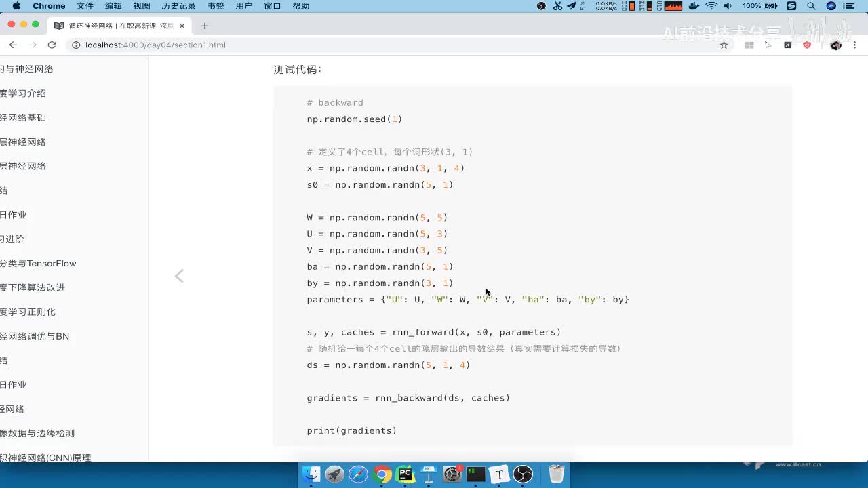Select the 循环神经网络 browser tab
Viewport: 868px width, 488px height.
point(120,26)
